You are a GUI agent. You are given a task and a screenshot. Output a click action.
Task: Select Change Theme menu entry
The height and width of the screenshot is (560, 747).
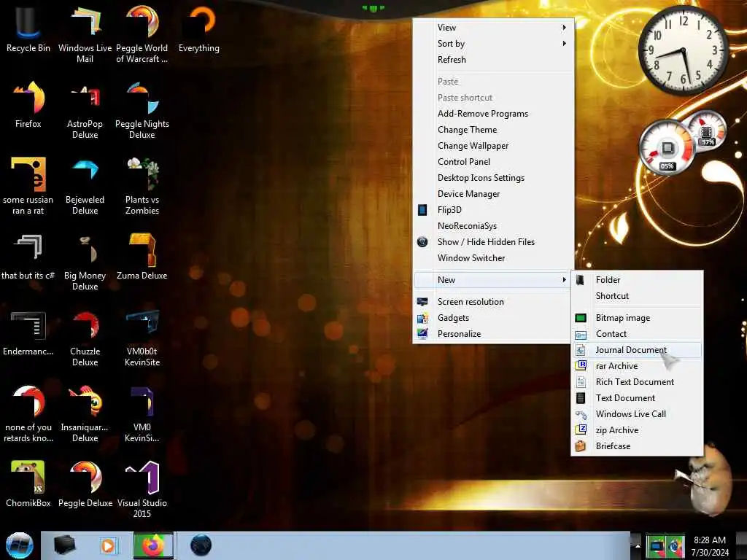point(494,130)
